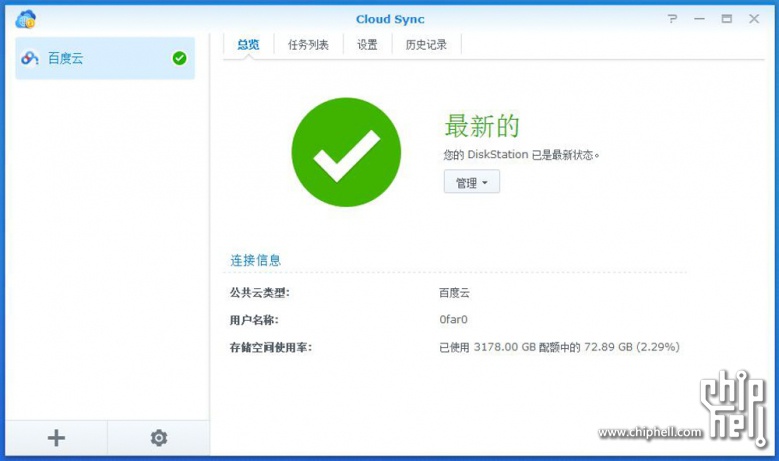779x461 pixels.
Task: Click the 公共云类型 label
Action: click(x=259, y=293)
